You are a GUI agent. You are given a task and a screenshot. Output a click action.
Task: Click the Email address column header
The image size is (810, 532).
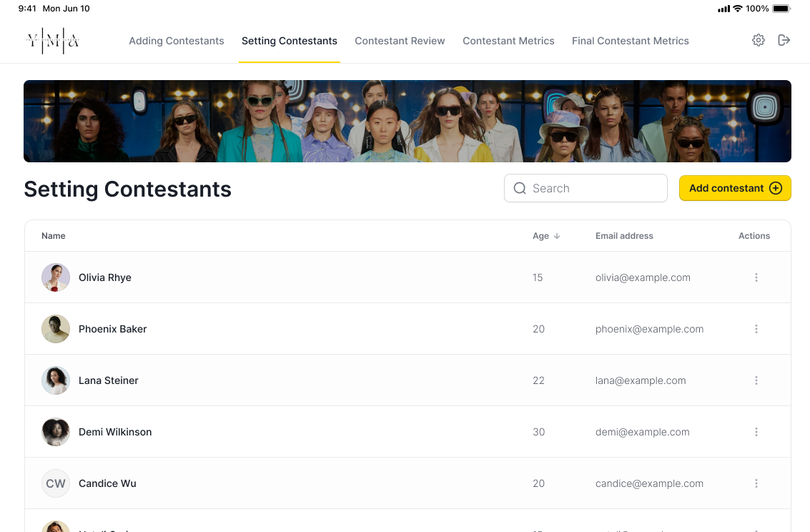tap(624, 235)
